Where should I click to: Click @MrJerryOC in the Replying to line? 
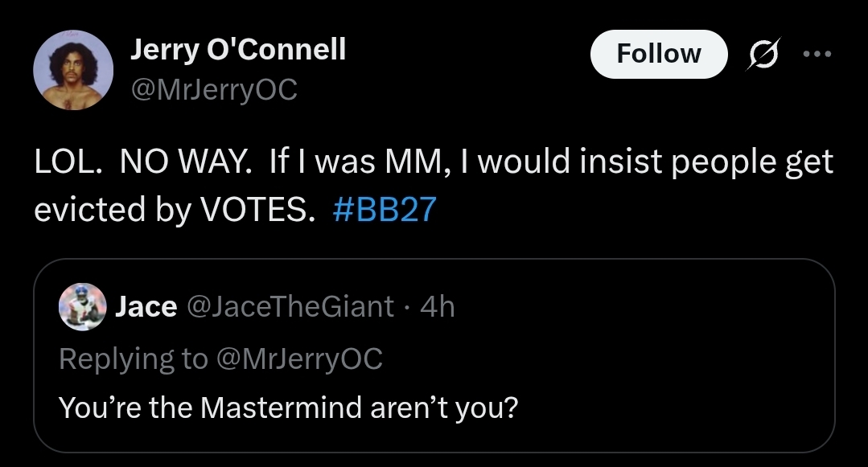point(298,358)
